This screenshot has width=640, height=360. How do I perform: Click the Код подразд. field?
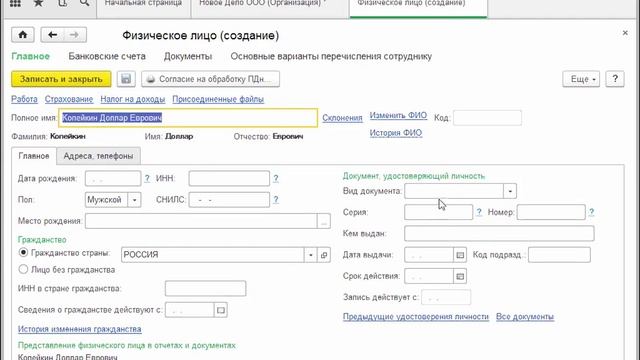point(559,255)
